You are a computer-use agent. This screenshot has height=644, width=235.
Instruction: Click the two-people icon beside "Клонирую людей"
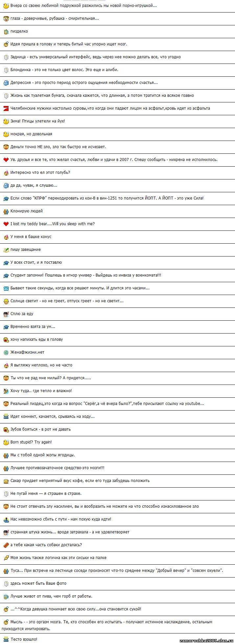(x=6, y=211)
